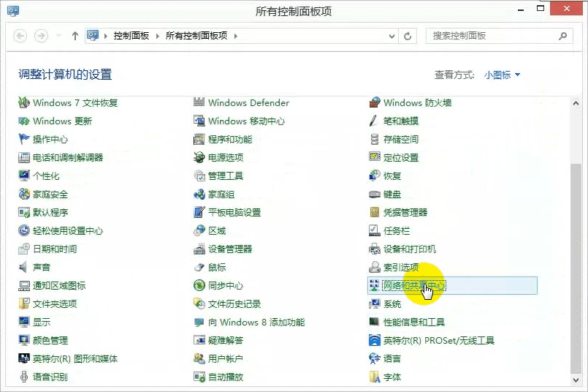588x392 pixels.
Task: Open the Windows Defender icon
Action: [199, 103]
